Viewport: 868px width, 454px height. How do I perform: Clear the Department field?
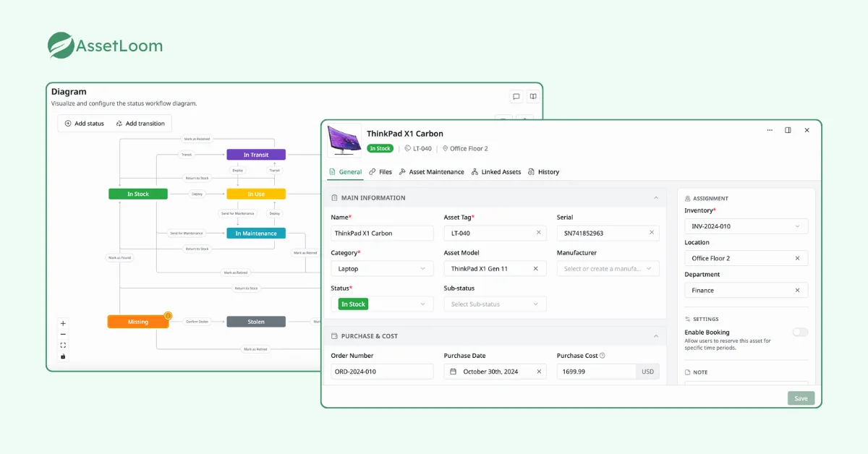797,290
